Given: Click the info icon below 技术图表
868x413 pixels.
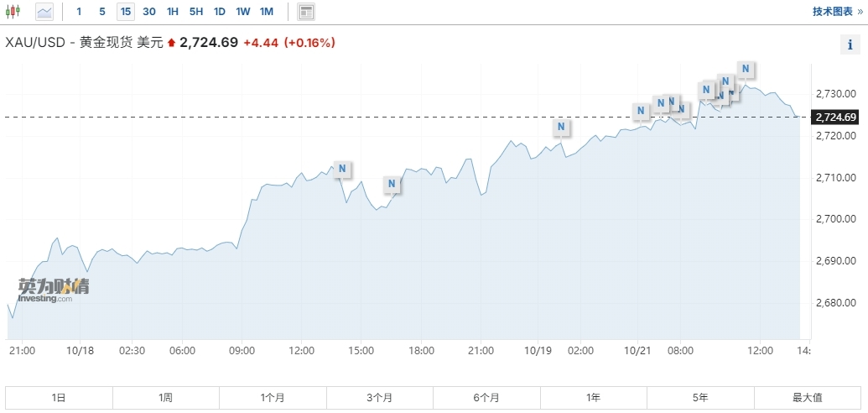Looking at the screenshot, I should [848, 45].
